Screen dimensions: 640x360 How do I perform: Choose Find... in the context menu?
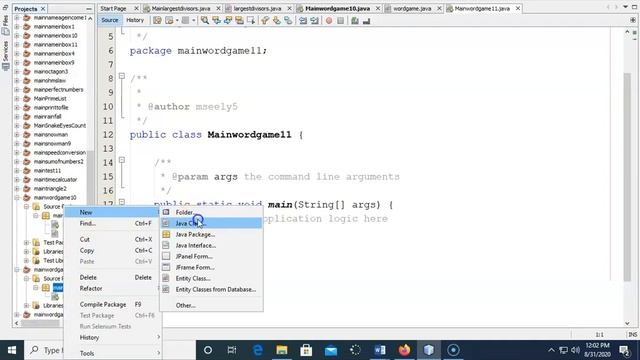(x=113, y=223)
